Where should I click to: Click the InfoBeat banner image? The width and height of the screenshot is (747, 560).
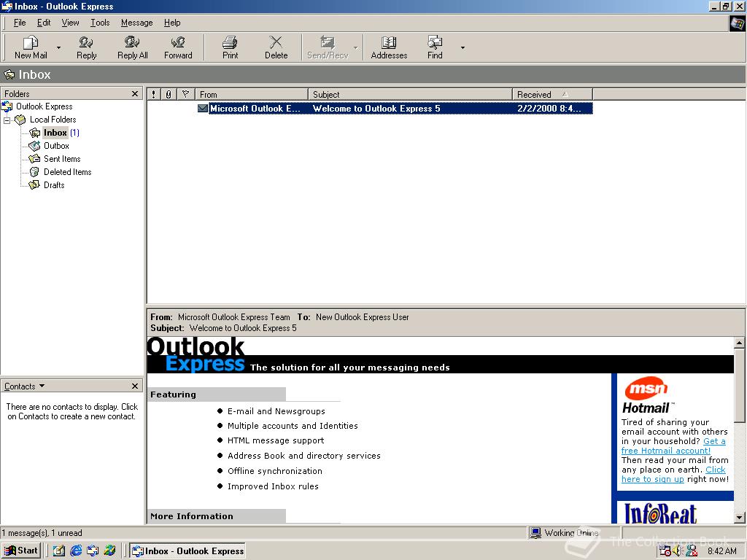[x=660, y=513]
